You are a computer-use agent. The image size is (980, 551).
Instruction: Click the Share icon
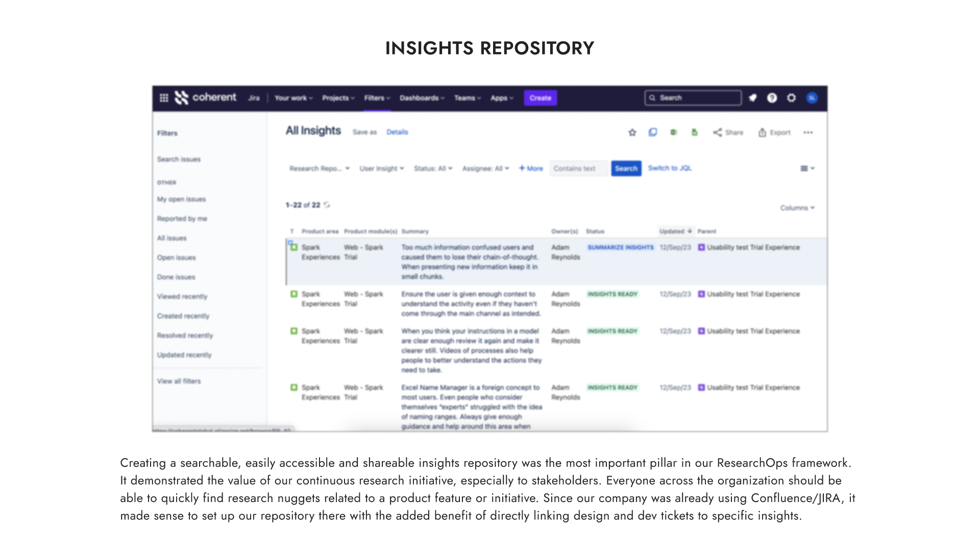(718, 133)
